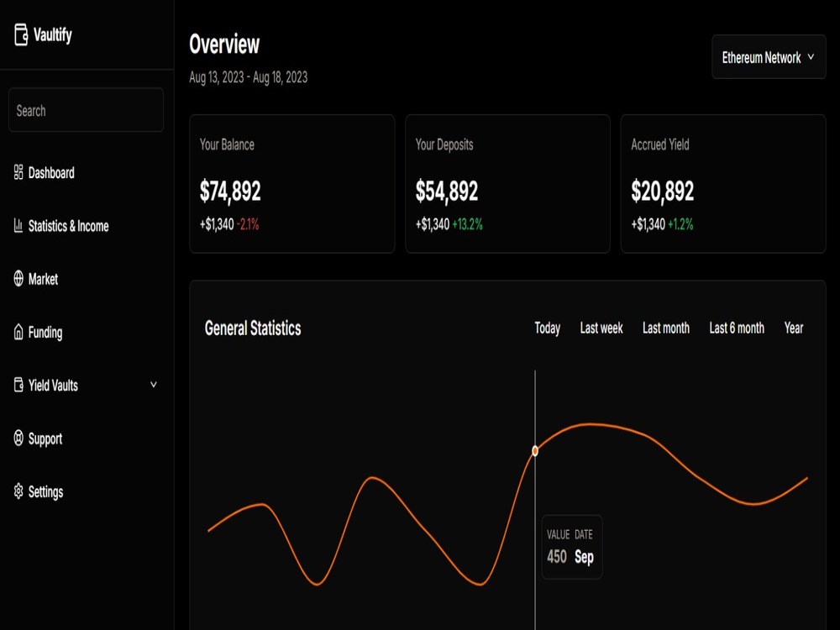Click the orange data point on chart
840x630 pixels.
pyautogui.click(x=534, y=451)
